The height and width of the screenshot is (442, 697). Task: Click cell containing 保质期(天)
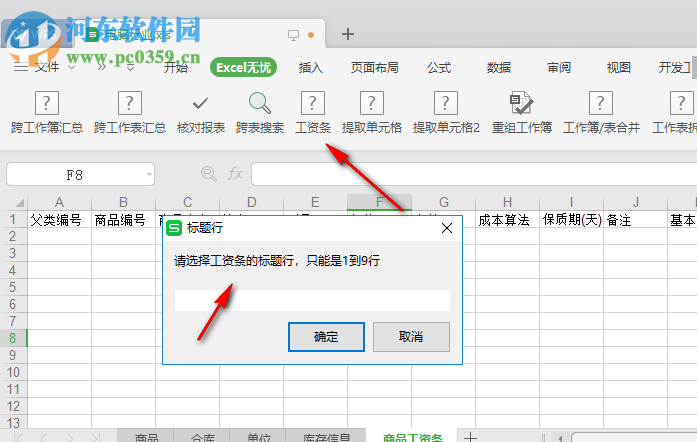[x=571, y=220]
